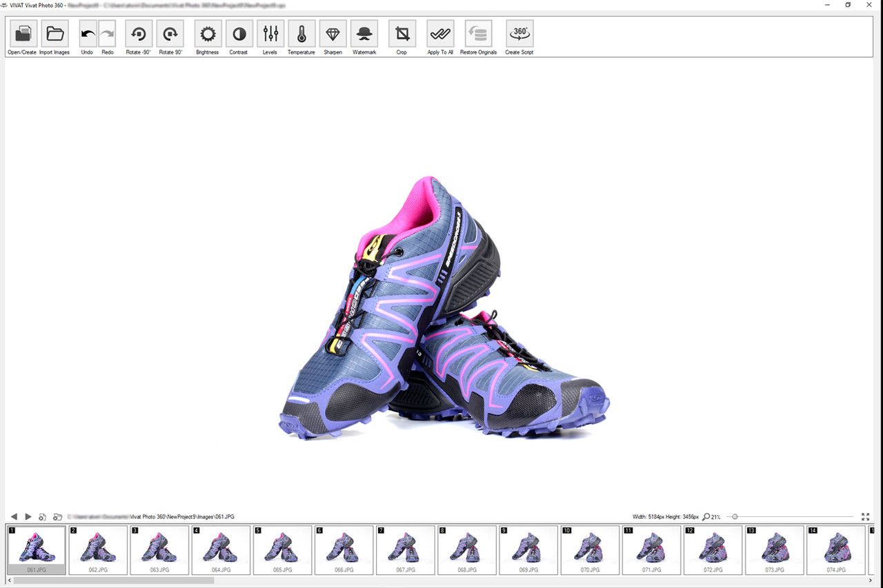Select thumbnail 065.JPG
This screenshot has width=883, height=588.
point(282,549)
